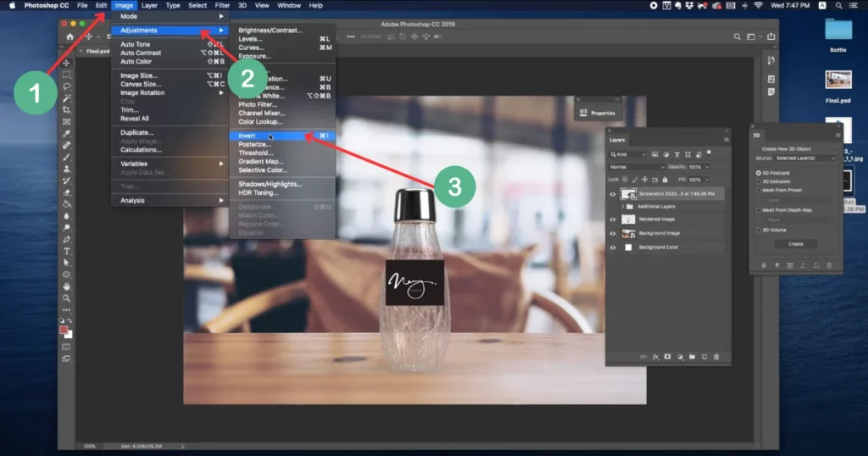Expand the Mode submenu
This screenshot has width=868, height=456.
pyautogui.click(x=171, y=16)
